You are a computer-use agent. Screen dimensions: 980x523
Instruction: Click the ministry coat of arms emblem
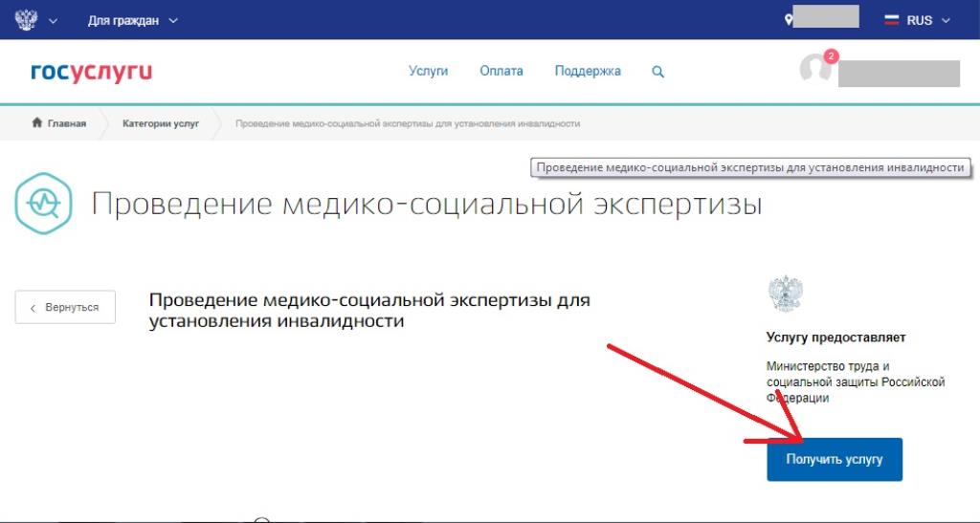[x=785, y=294]
